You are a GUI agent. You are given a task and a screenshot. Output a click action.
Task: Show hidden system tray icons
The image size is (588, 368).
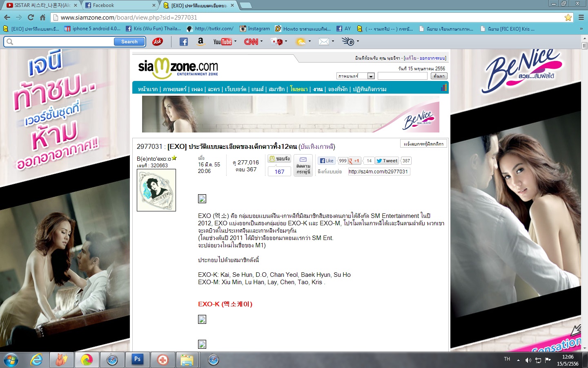coord(518,360)
